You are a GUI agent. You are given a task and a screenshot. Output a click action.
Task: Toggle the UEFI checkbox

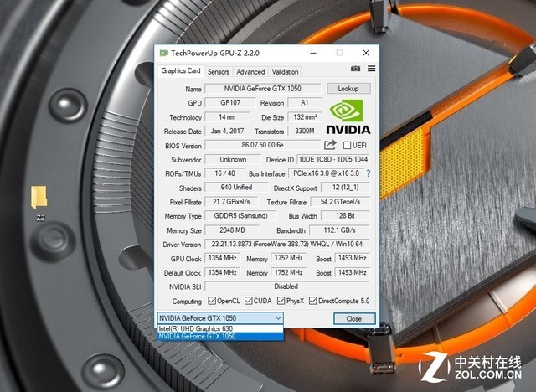[347, 146]
